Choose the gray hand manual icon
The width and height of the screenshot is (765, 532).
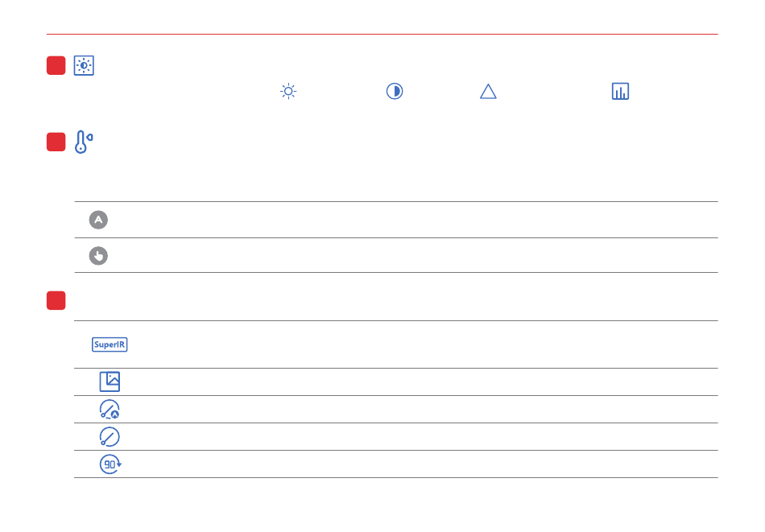pyautogui.click(x=98, y=255)
